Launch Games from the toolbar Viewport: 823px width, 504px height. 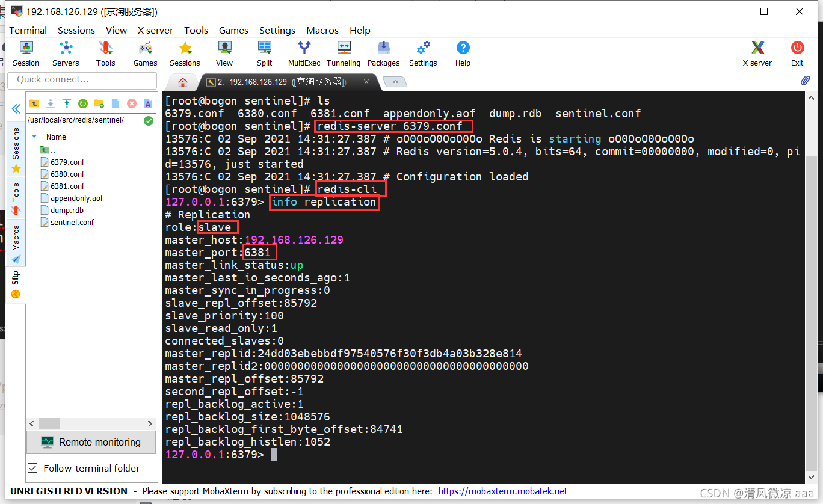tap(145, 54)
